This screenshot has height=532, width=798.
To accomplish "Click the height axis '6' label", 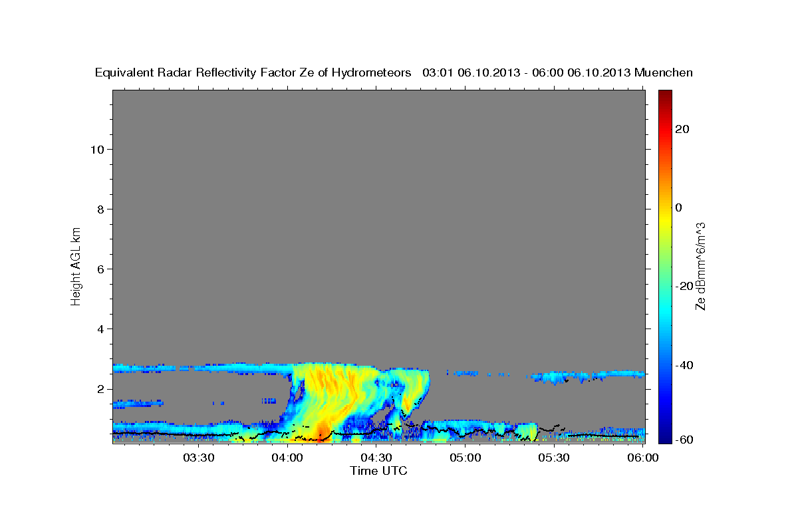I will pyautogui.click(x=99, y=269).
